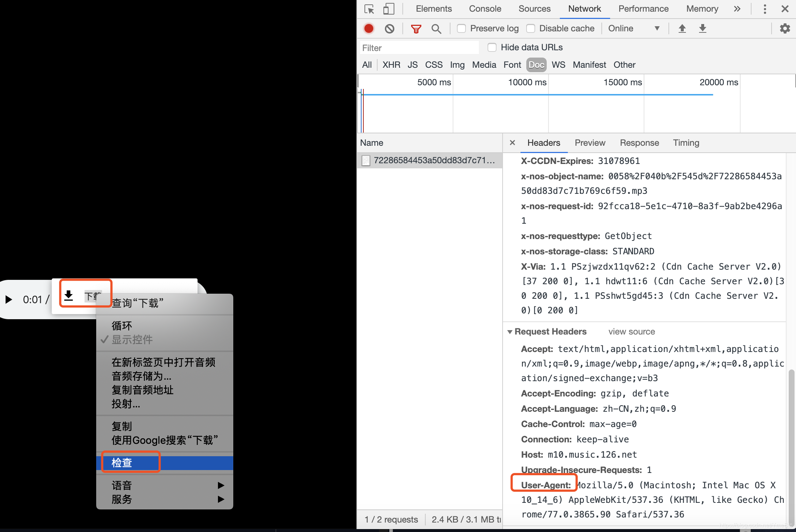Filter requests by Other

624,65
